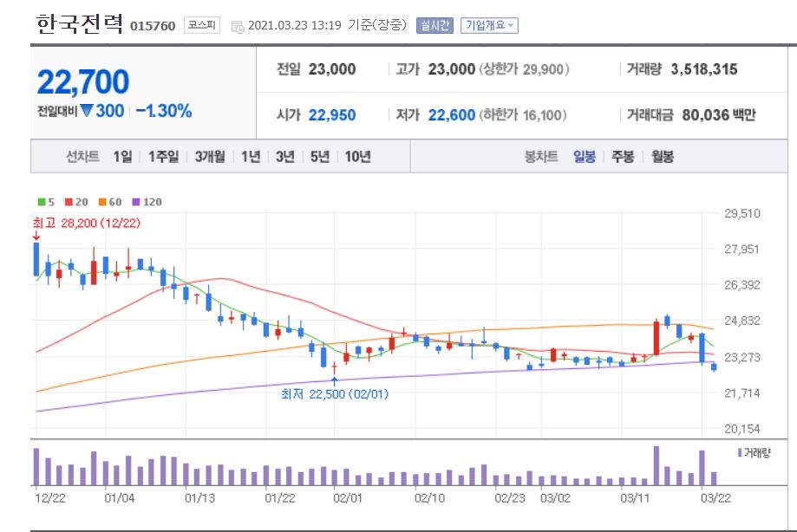Select the 3개월 line chart tab

click(x=210, y=156)
